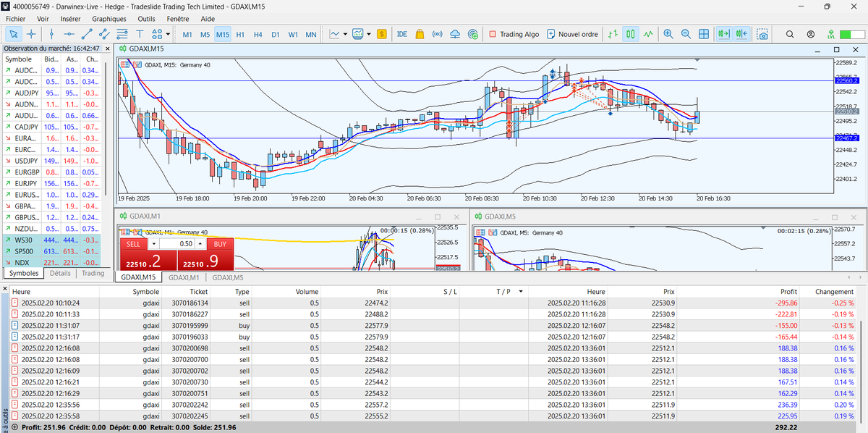Tile chart windows with grid icon
The image size is (868, 433).
[x=703, y=34]
